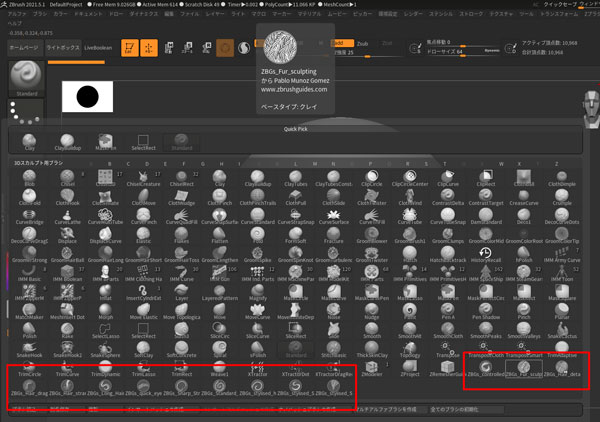The height and width of the screenshot is (422, 600).
Task: Choose the ZBGs_Long_Hair custom brush
Action: click(106, 388)
